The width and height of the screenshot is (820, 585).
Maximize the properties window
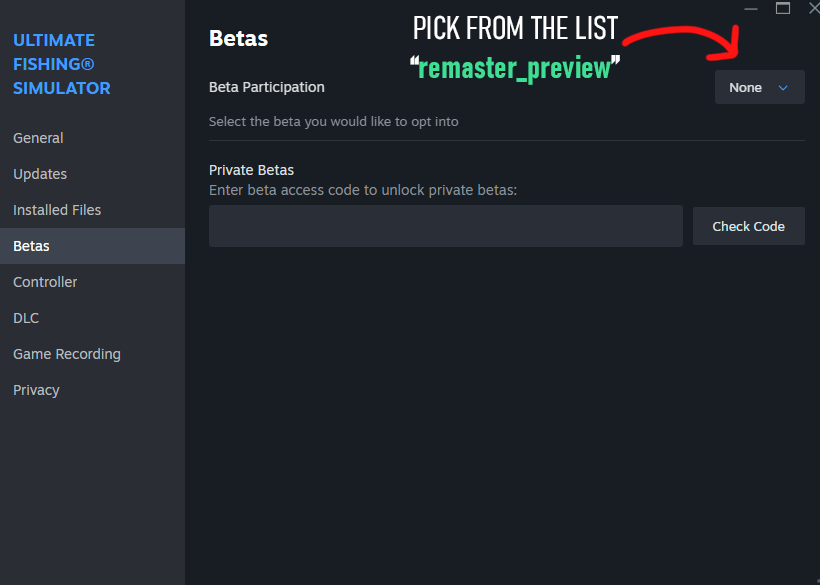tap(783, 9)
